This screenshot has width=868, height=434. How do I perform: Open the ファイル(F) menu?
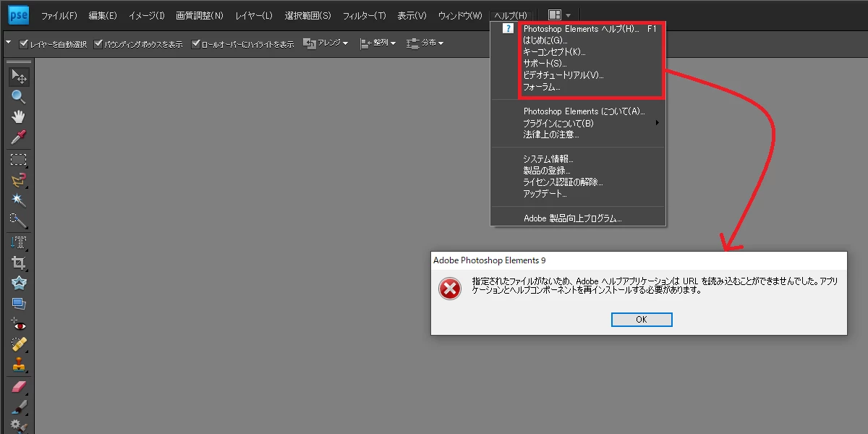[59, 15]
